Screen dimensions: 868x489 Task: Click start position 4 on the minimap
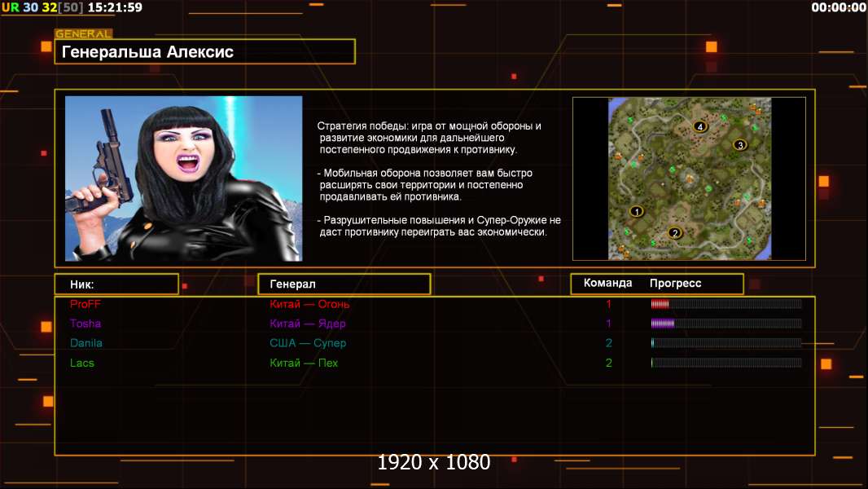699,126
